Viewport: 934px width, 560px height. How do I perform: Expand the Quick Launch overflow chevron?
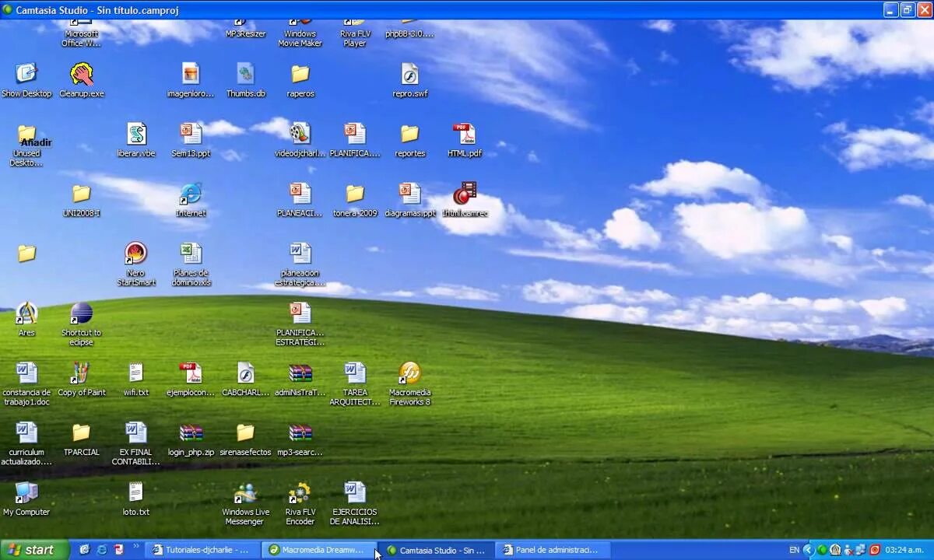tap(137, 547)
